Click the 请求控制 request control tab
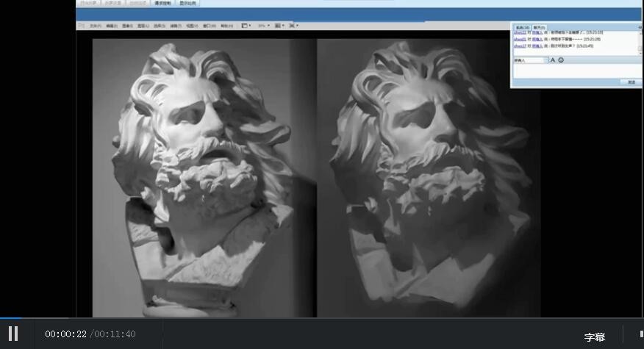This screenshot has width=644, height=349. click(162, 3)
